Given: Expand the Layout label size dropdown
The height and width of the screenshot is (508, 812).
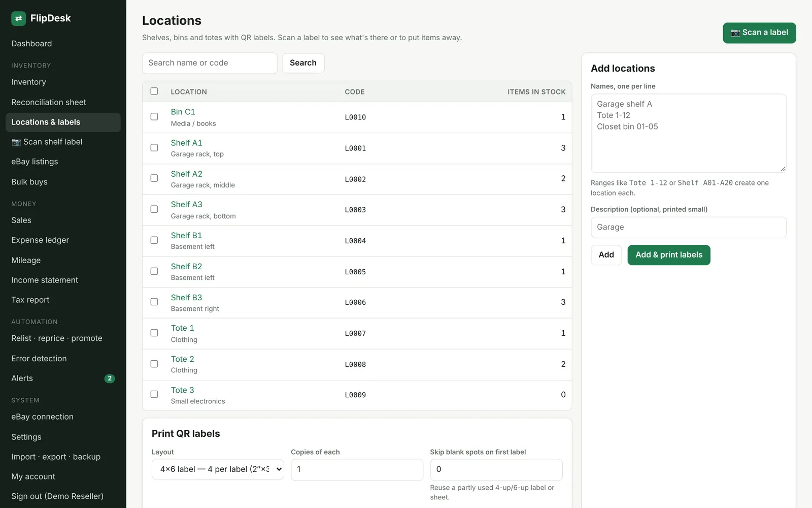Looking at the screenshot, I should click(218, 469).
